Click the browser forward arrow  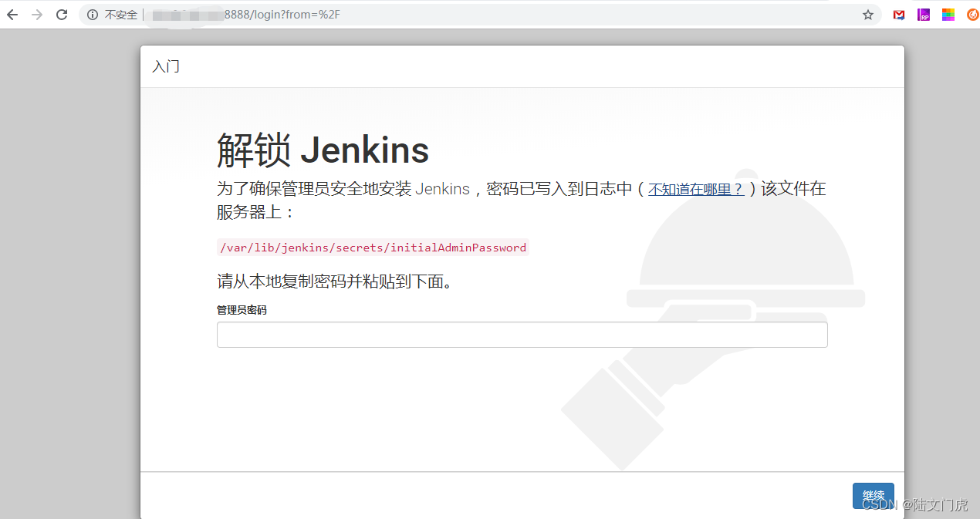[37, 15]
